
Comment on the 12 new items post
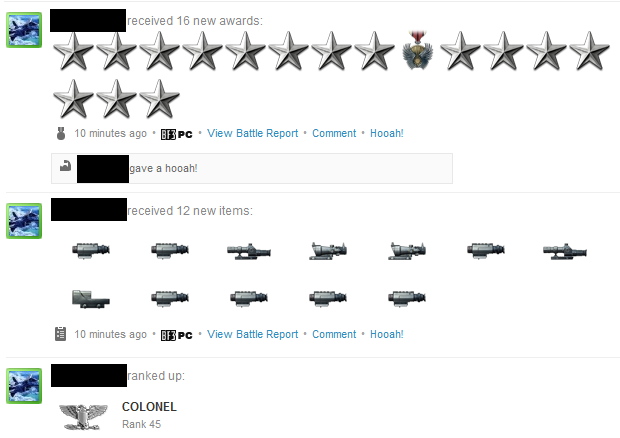334,334
